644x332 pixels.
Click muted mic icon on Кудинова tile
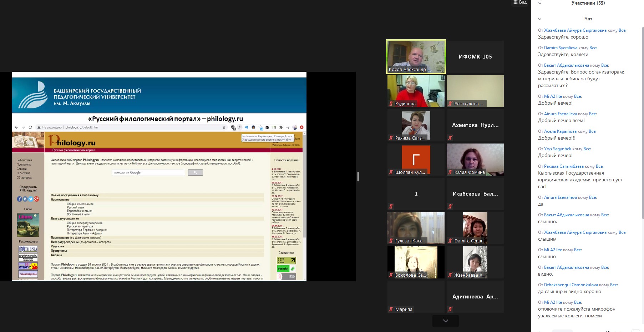(x=391, y=104)
